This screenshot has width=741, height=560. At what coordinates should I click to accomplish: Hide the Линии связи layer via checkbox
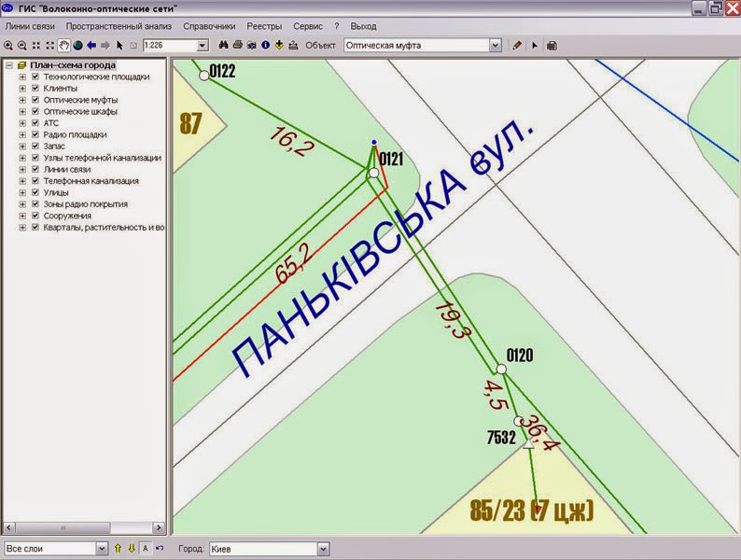(35, 169)
